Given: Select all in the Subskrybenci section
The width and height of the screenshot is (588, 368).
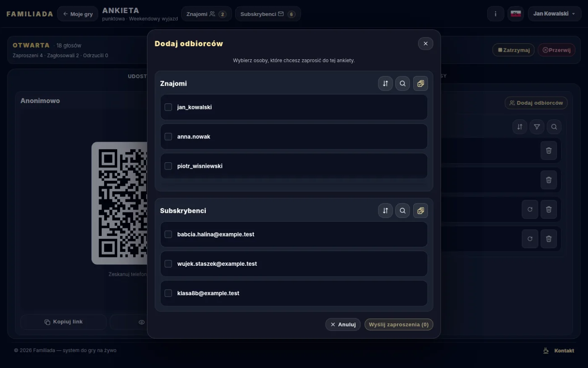Looking at the screenshot, I should [x=420, y=211].
